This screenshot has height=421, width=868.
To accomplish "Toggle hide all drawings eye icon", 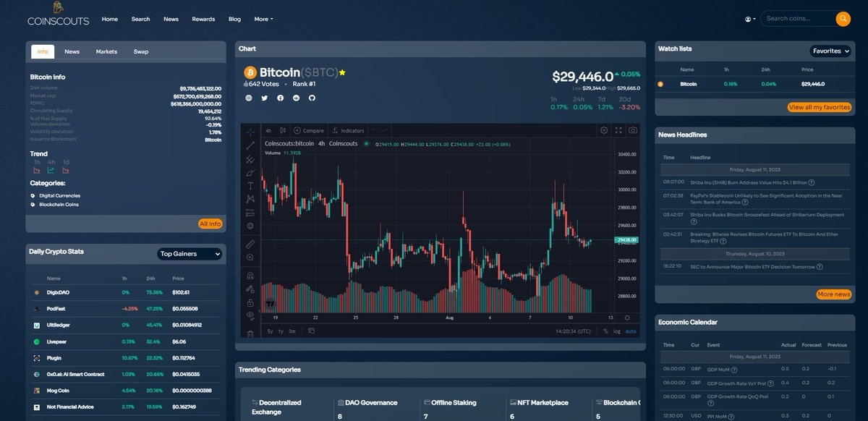I will (x=250, y=315).
